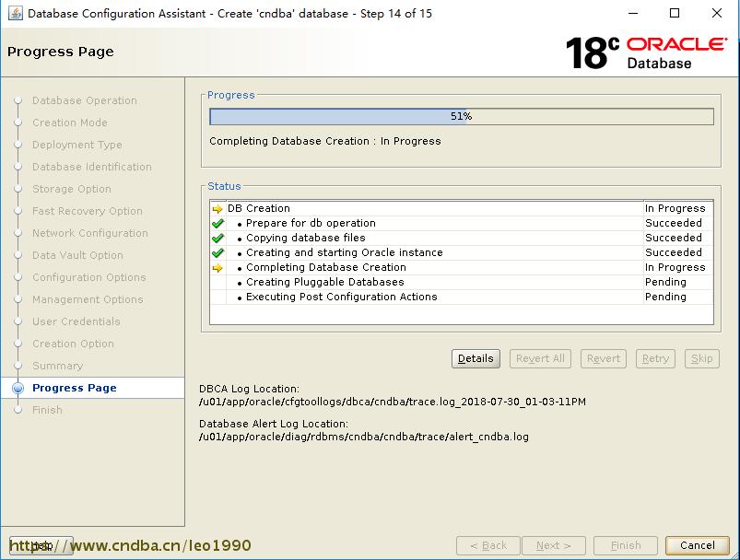Click the DBCA trace.log path text
Image resolution: width=740 pixels, height=560 pixels.
point(393,402)
